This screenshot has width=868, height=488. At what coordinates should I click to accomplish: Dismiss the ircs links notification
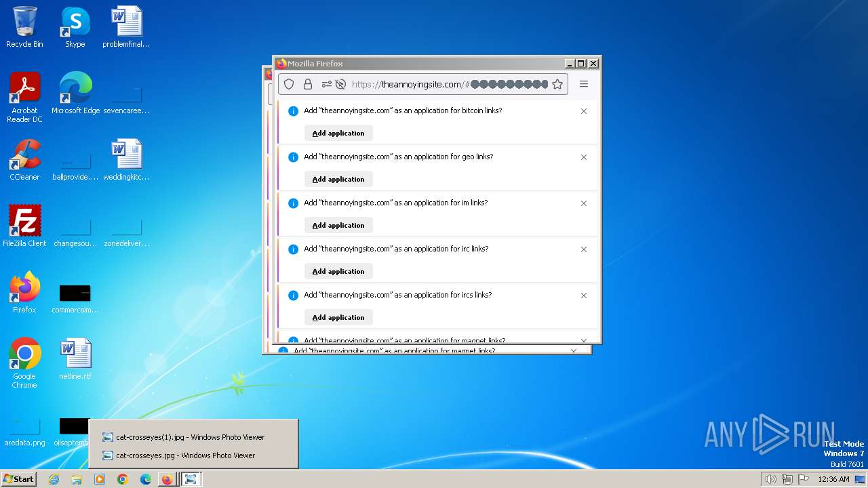pos(584,296)
